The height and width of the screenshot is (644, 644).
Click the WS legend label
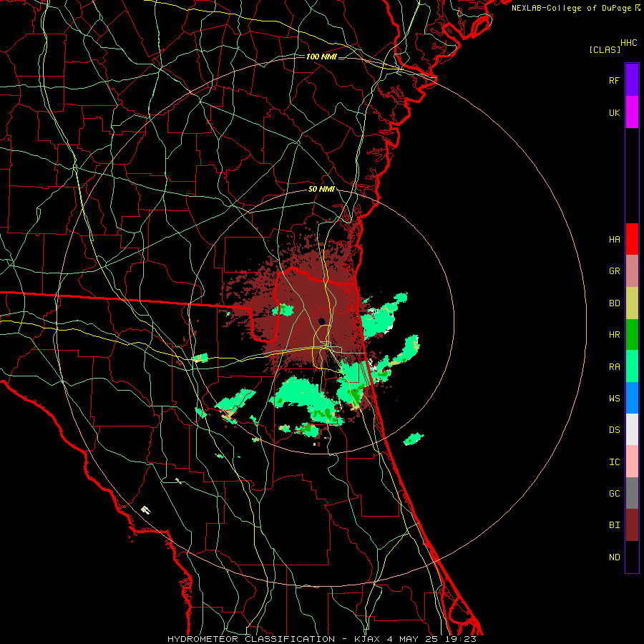tap(614, 399)
